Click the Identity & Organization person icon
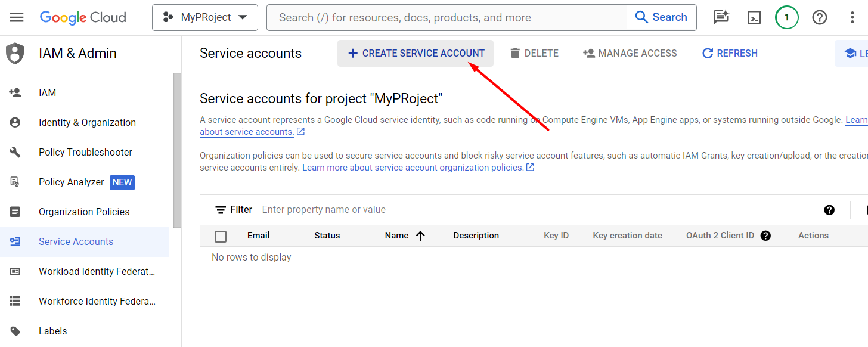The image size is (868, 347). [15, 122]
